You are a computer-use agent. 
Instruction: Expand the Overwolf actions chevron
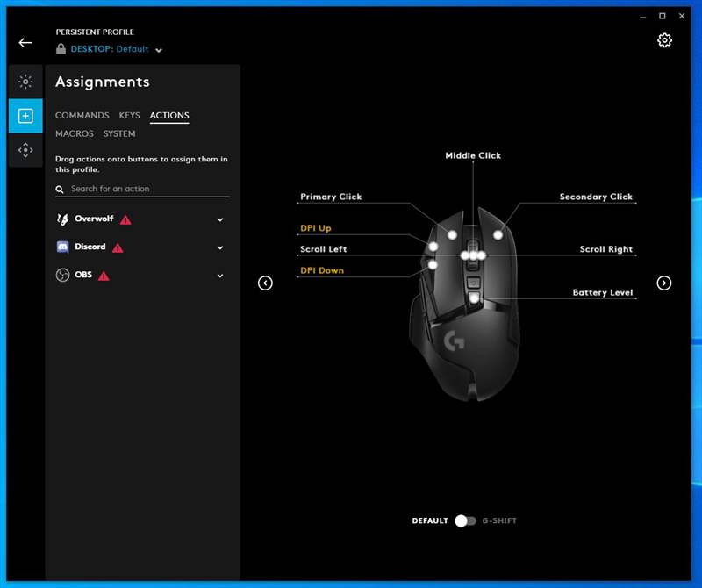coord(220,219)
